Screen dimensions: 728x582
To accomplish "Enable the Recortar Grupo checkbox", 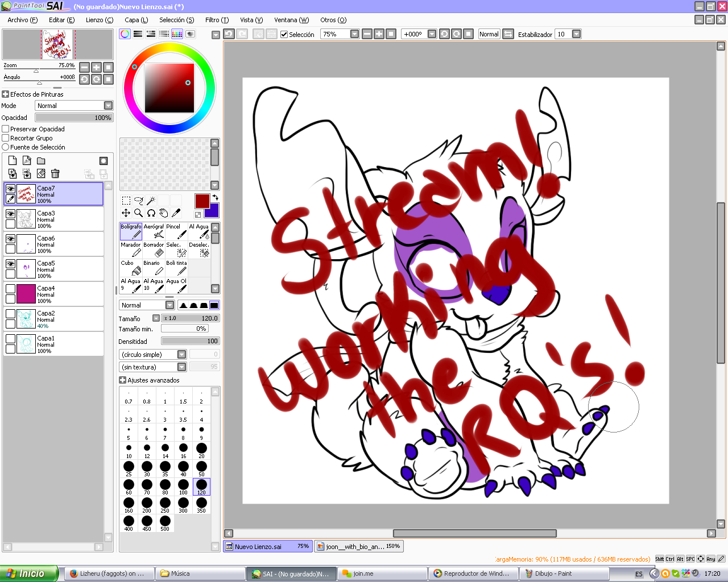I will (x=6, y=138).
